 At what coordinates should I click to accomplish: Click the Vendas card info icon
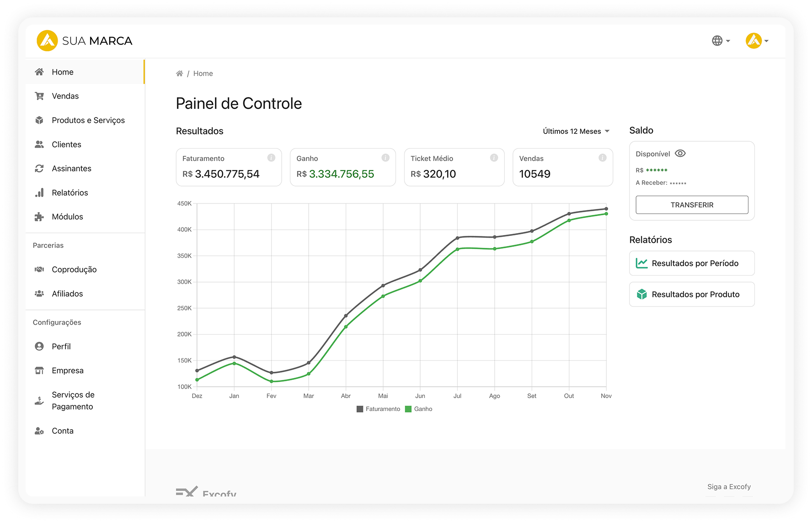(602, 158)
